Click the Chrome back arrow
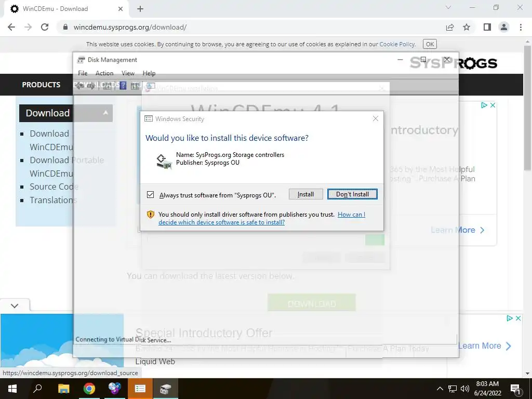This screenshot has height=399, width=532. [11, 27]
